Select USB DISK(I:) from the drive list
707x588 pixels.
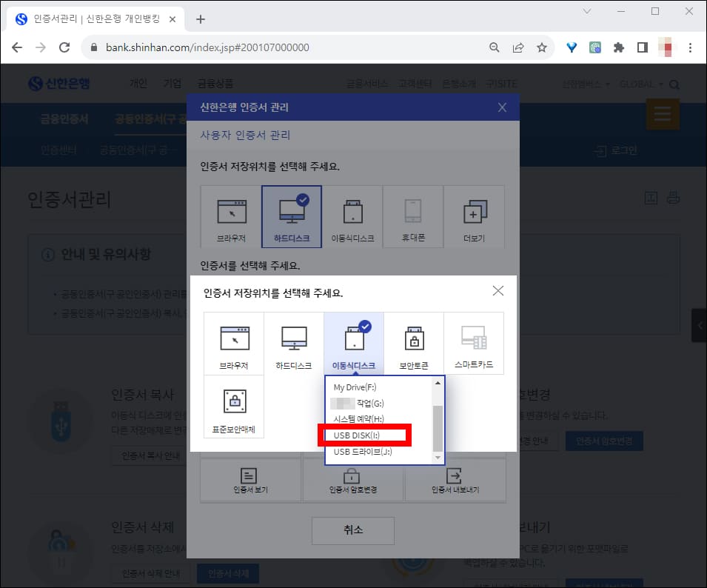coord(364,435)
